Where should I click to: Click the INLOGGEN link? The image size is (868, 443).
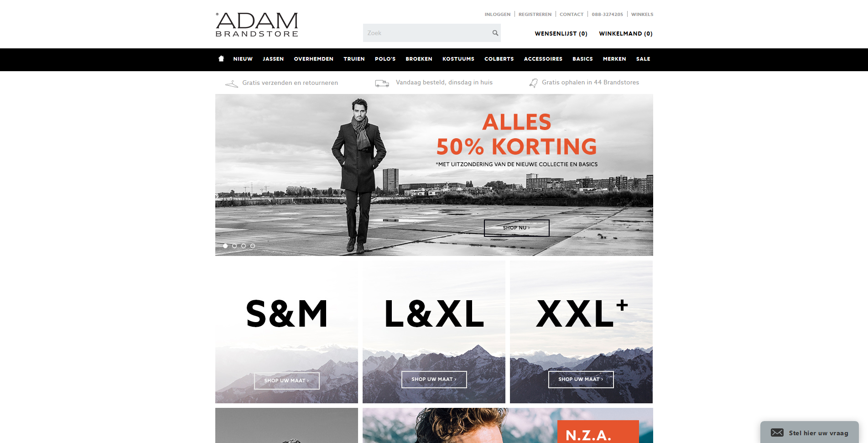pos(498,15)
